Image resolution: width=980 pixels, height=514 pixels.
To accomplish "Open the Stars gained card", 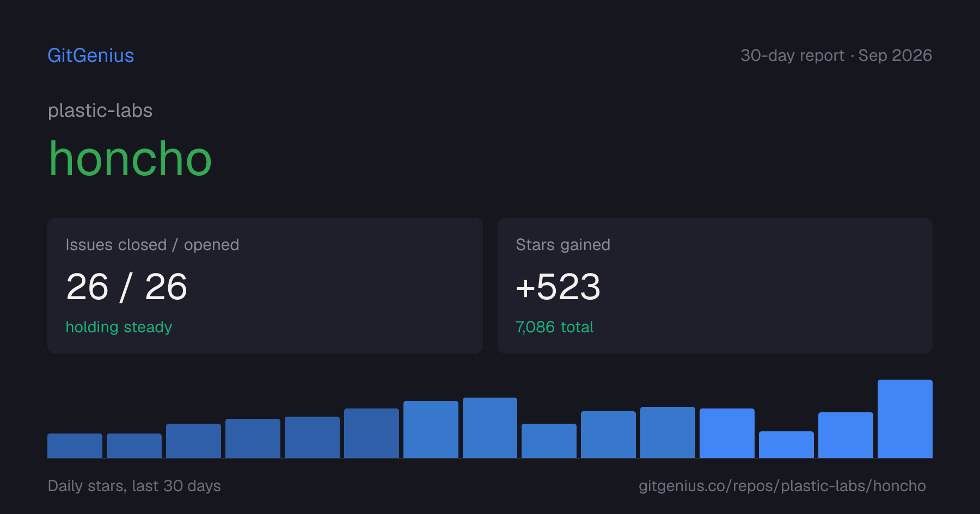I will click(715, 286).
